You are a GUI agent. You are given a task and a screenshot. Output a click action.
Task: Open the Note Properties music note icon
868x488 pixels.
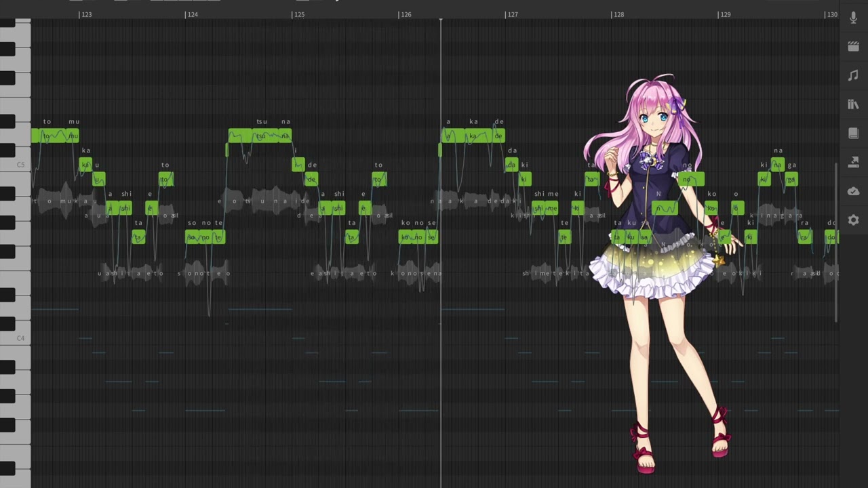pos(853,76)
